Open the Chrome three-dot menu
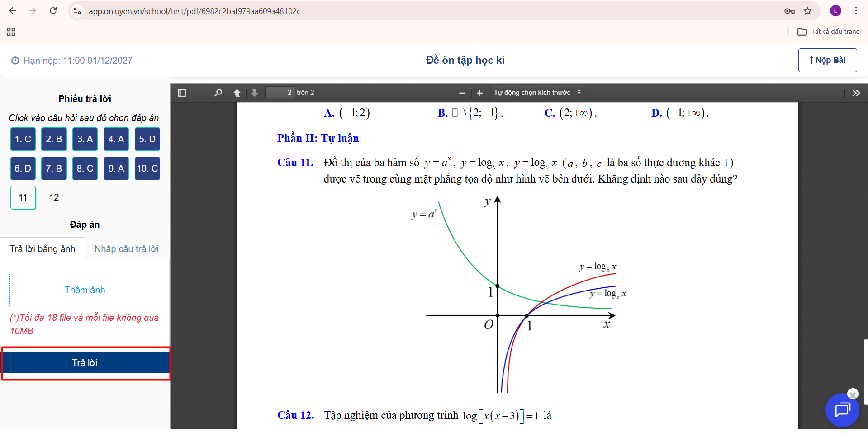868x436 pixels. coord(856,11)
